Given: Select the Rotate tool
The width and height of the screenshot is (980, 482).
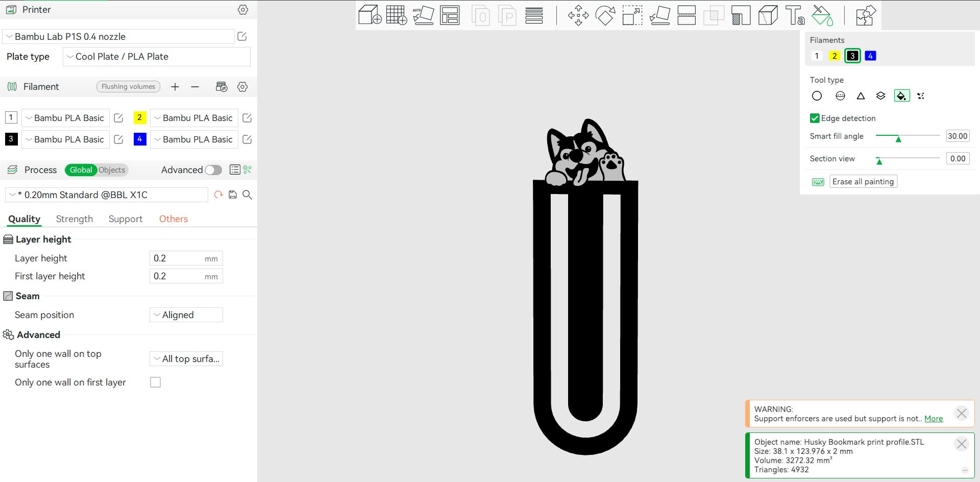Looking at the screenshot, I should pyautogui.click(x=605, y=15).
